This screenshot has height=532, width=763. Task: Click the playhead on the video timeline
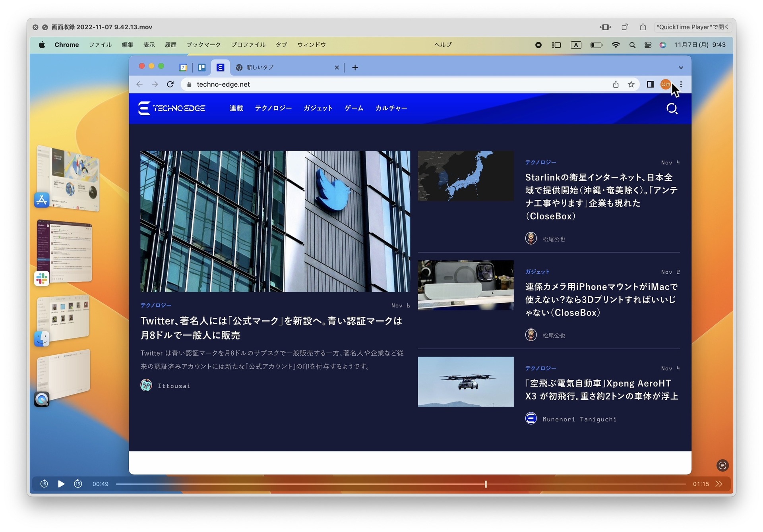[x=486, y=484]
